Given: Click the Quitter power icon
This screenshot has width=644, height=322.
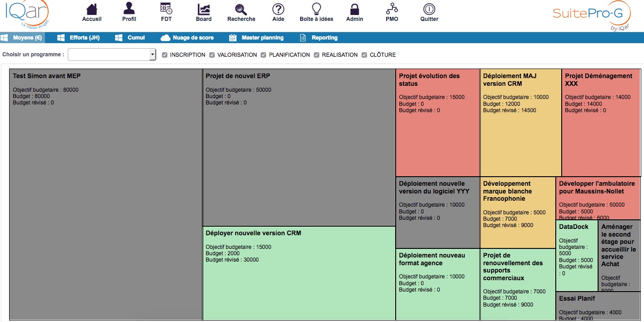Looking at the screenshot, I should [x=429, y=9].
